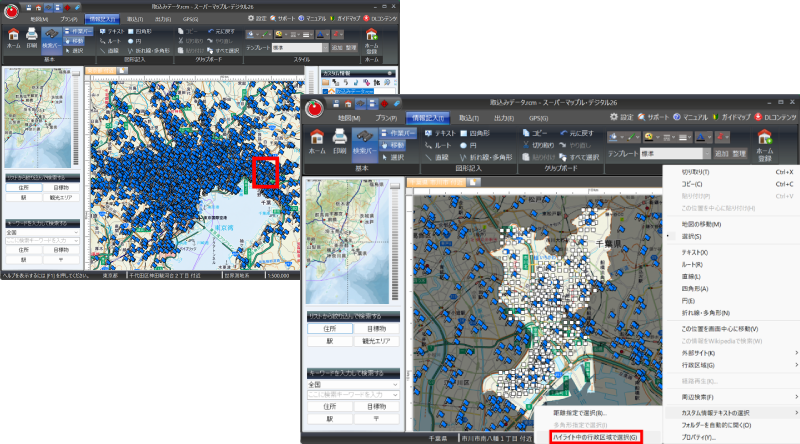Expand 周辺検索(F) submenu in context menu

coord(732,397)
